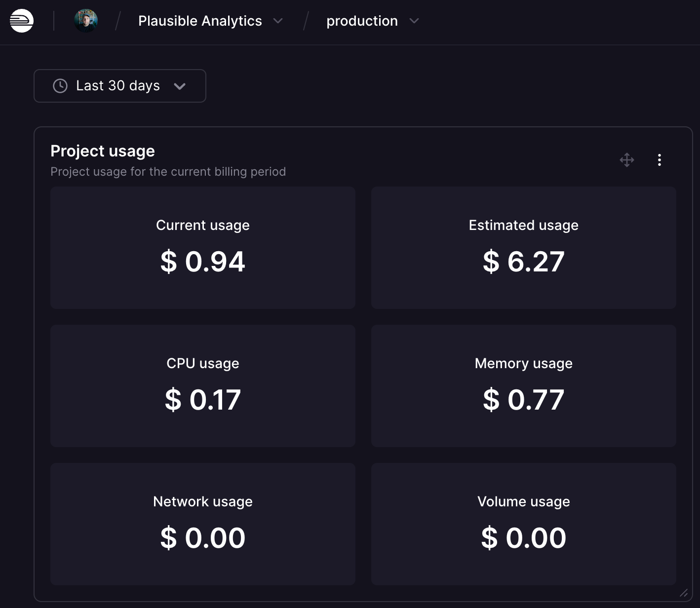Click the $ 6.27 estimated amount

coord(523,262)
